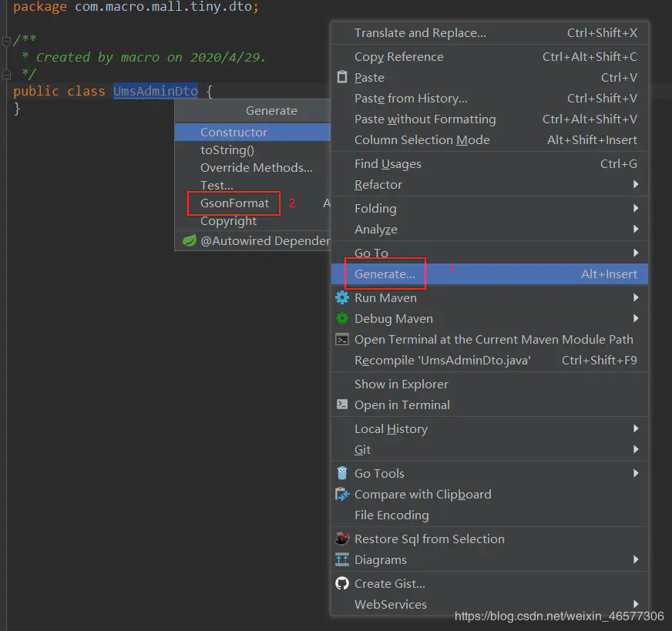Click the Run Maven gear icon
Screen dimensions: 672x631
click(342, 297)
